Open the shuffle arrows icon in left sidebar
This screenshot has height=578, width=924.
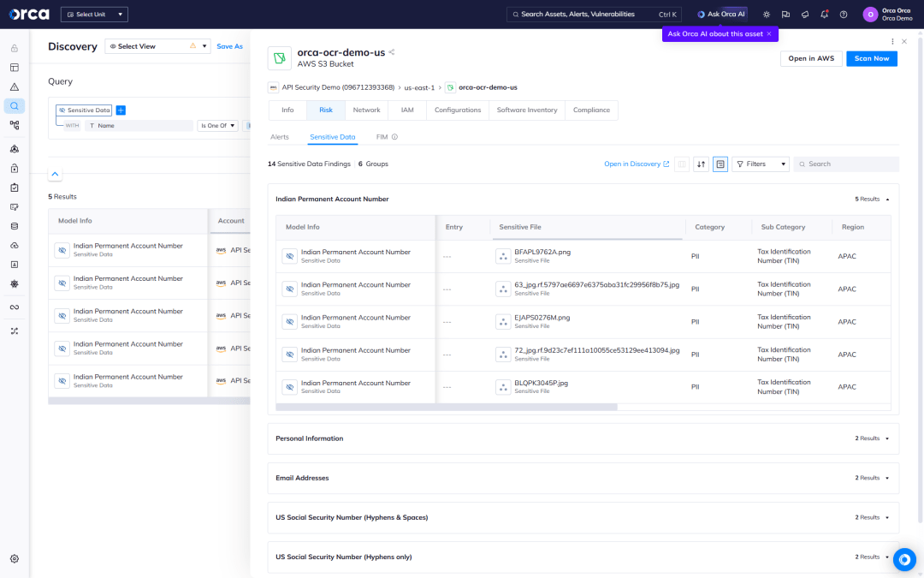click(x=15, y=331)
